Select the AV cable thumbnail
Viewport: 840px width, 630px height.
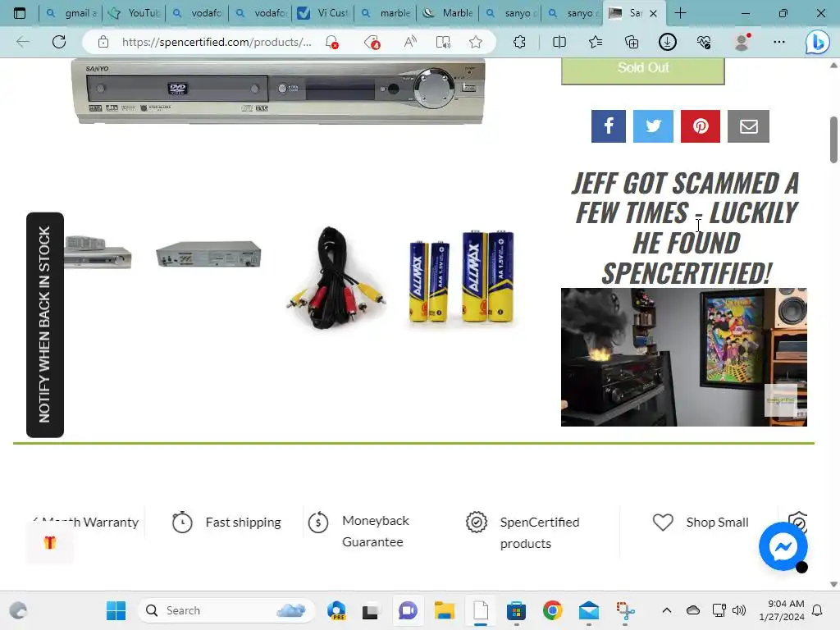[336, 277]
